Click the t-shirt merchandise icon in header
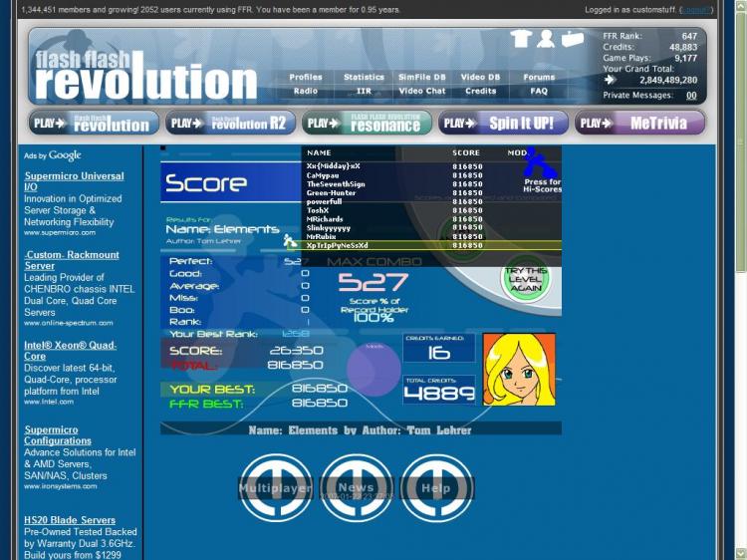 pyautogui.click(x=520, y=39)
